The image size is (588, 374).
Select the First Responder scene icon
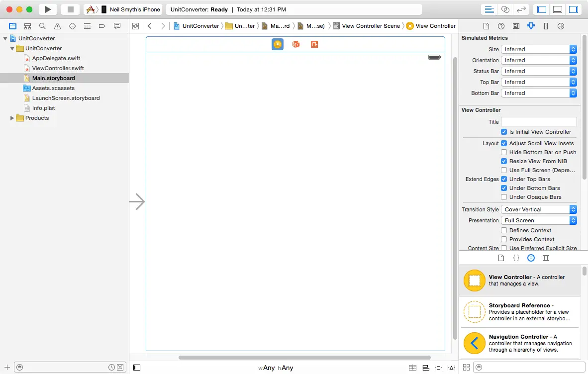point(296,44)
